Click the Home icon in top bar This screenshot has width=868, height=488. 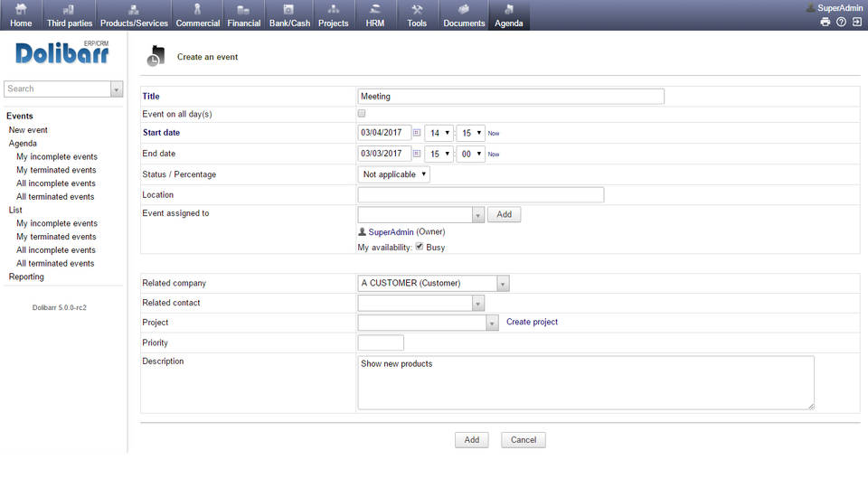coord(21,10)
